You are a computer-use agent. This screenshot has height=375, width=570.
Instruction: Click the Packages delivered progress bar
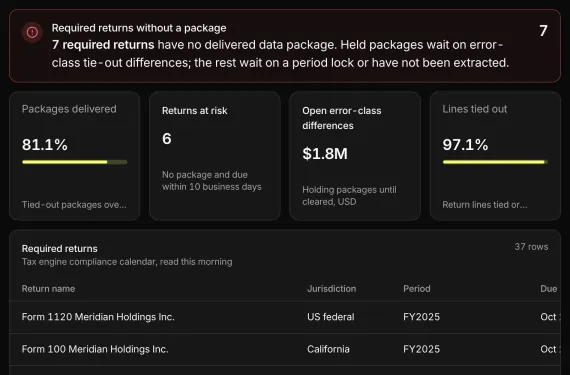75,162
